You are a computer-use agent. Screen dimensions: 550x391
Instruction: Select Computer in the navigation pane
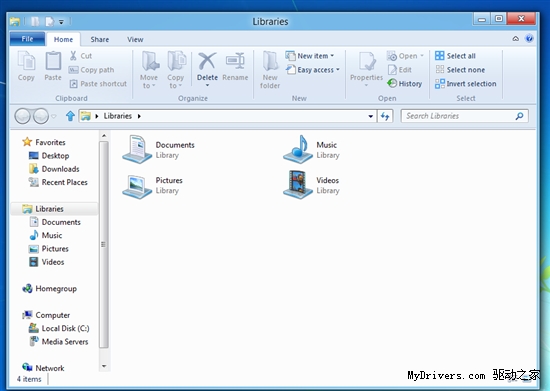coord(46,315)
